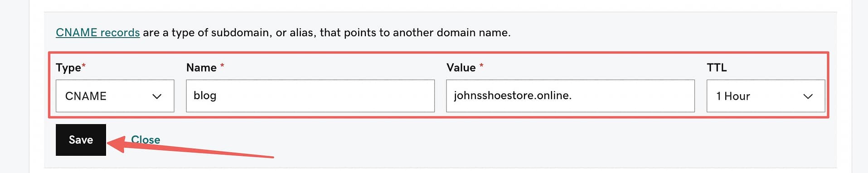868x173 pixels.
Task: Click the Value field label
Action: coord(461,67)
